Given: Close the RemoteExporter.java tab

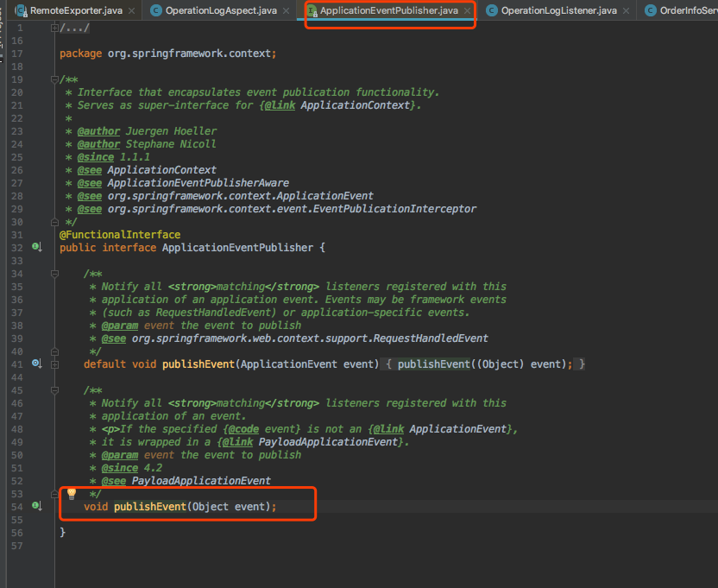Looking at the screenshot, I should (130, 11).
